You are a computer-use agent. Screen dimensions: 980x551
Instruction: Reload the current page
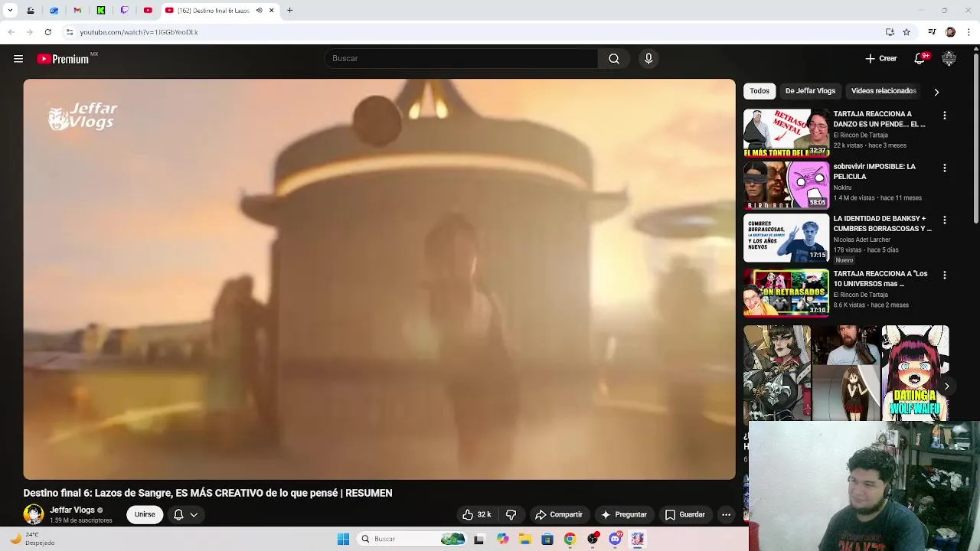tap(47, 32)
